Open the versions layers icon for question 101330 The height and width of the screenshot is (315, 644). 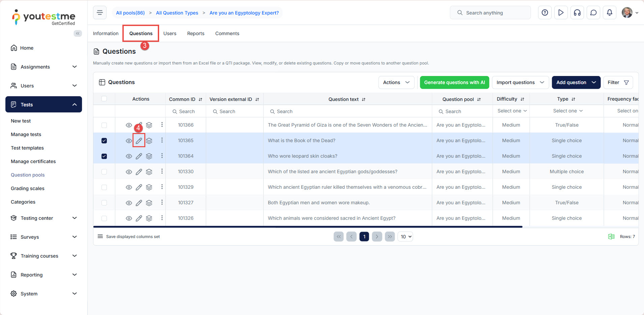[149, 172]
